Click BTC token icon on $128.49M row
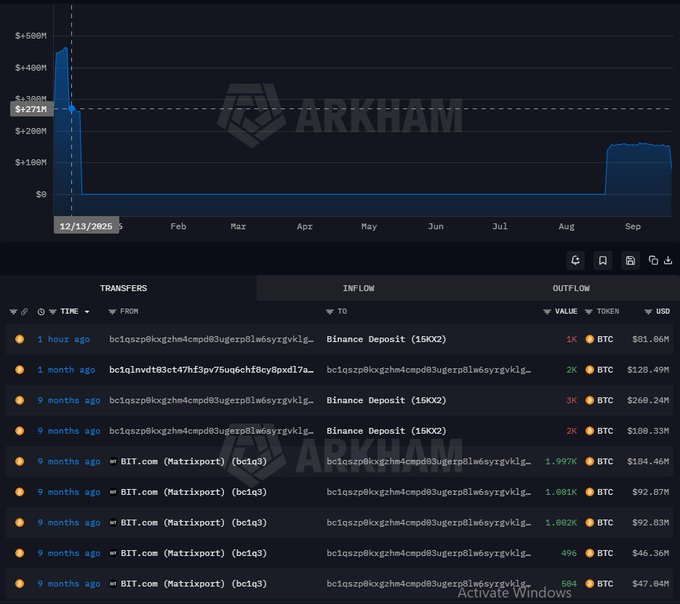This screenshot has width=680, height=604. click(589, 369)
